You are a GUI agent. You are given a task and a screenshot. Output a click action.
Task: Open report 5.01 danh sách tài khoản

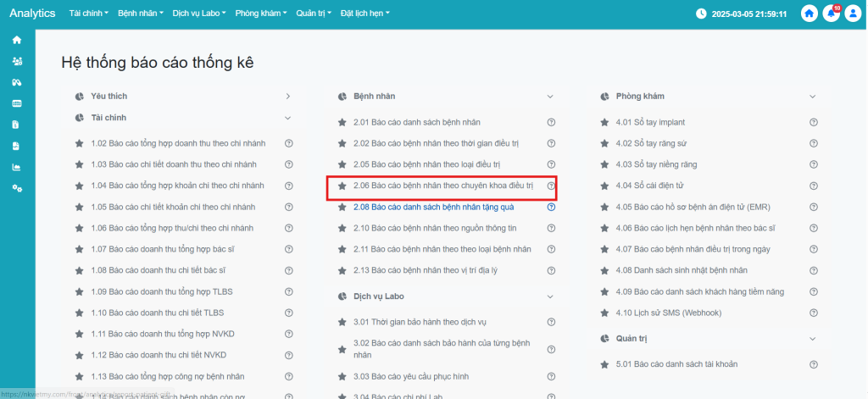[676, 364]
